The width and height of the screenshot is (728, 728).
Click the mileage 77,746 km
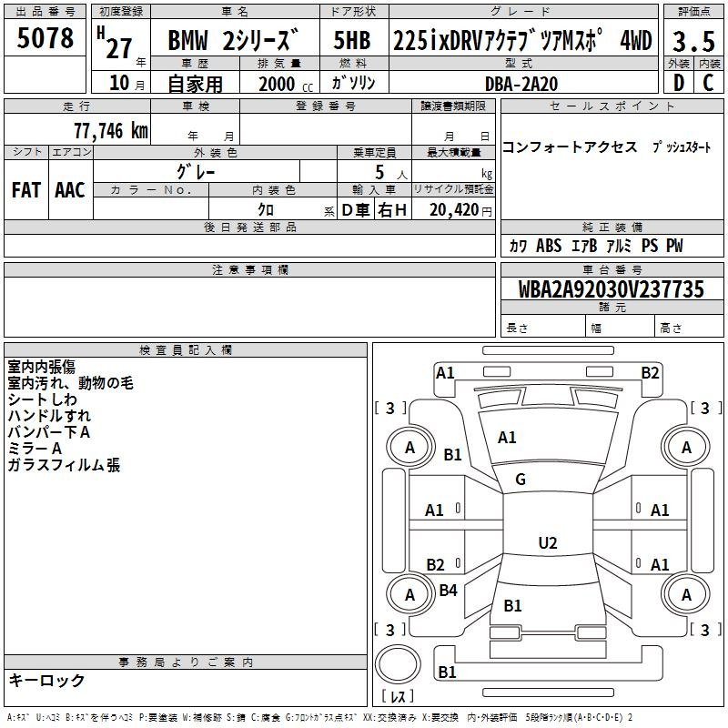click(111, 131)
